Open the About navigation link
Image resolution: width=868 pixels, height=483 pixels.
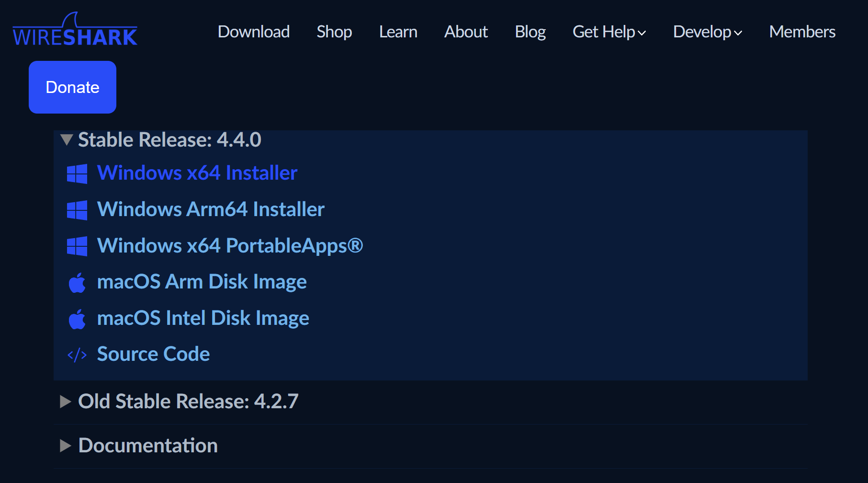coord(466,32)
